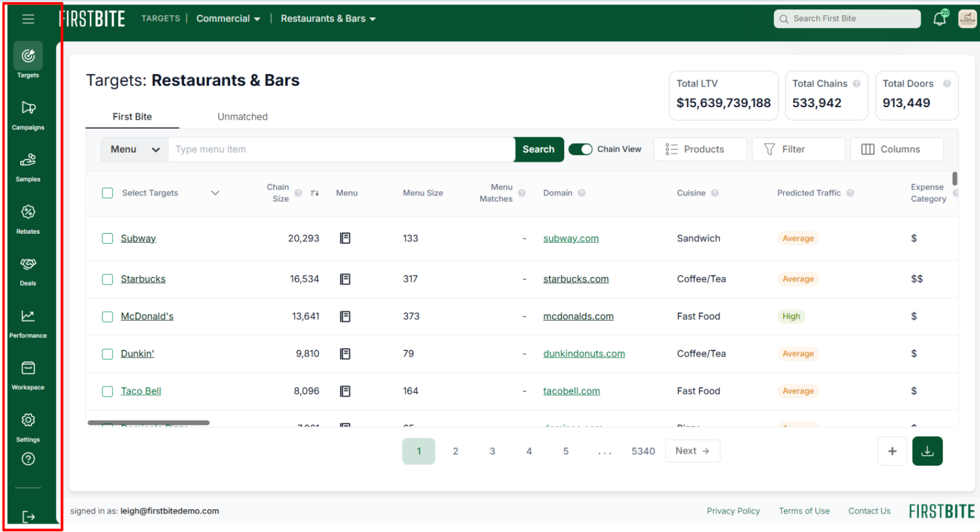Click the vertical table scrollbar

coord(955,178)
